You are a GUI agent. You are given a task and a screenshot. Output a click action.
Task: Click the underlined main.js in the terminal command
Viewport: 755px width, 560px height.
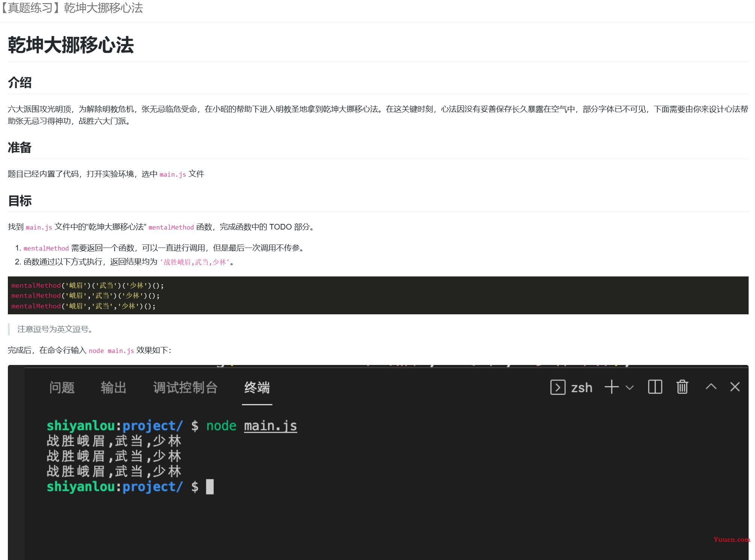(270, 426)
